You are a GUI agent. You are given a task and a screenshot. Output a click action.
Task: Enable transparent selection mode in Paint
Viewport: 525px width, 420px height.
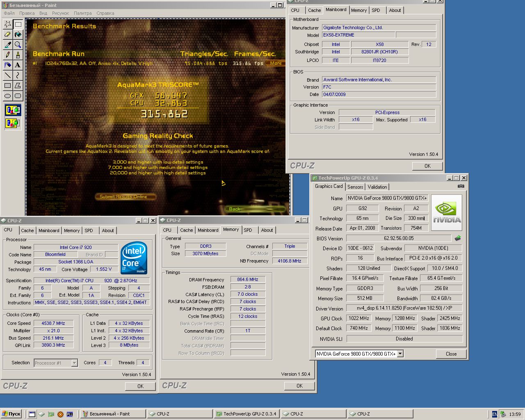pyautogui.click(x=13, y=123)
